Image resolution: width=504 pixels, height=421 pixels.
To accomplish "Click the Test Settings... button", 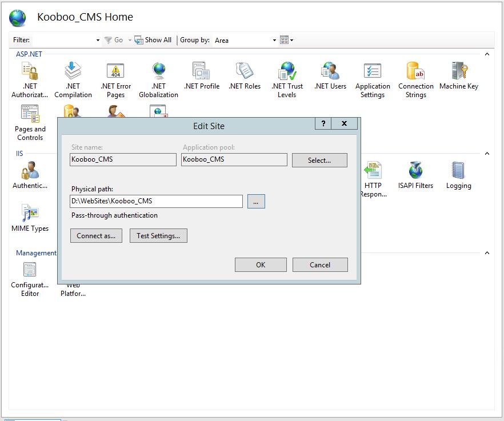I will (x=158, y=235).
